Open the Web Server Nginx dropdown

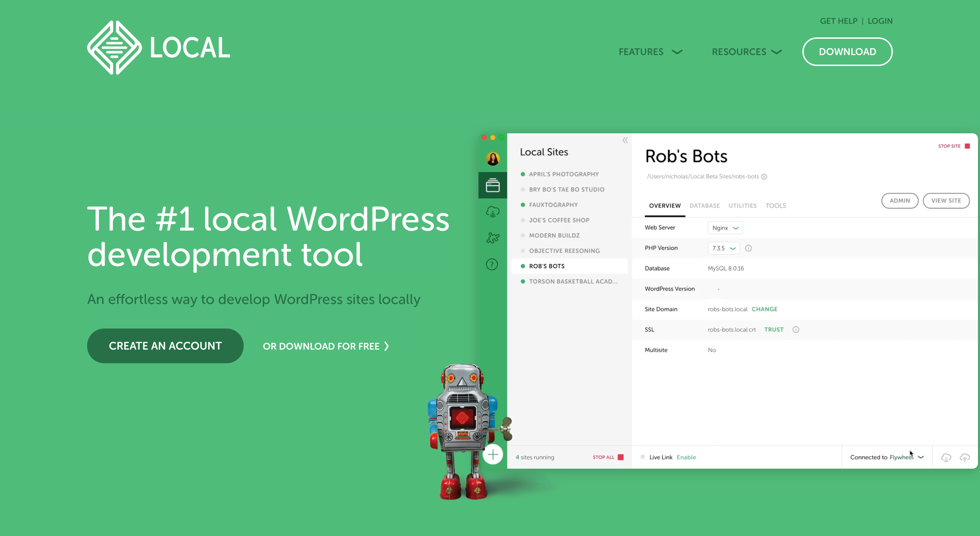[725, 228]
